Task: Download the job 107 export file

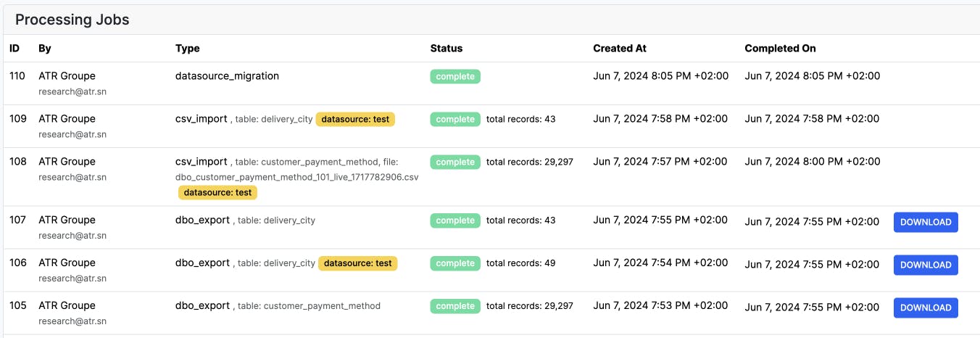Action: (925, 222)
